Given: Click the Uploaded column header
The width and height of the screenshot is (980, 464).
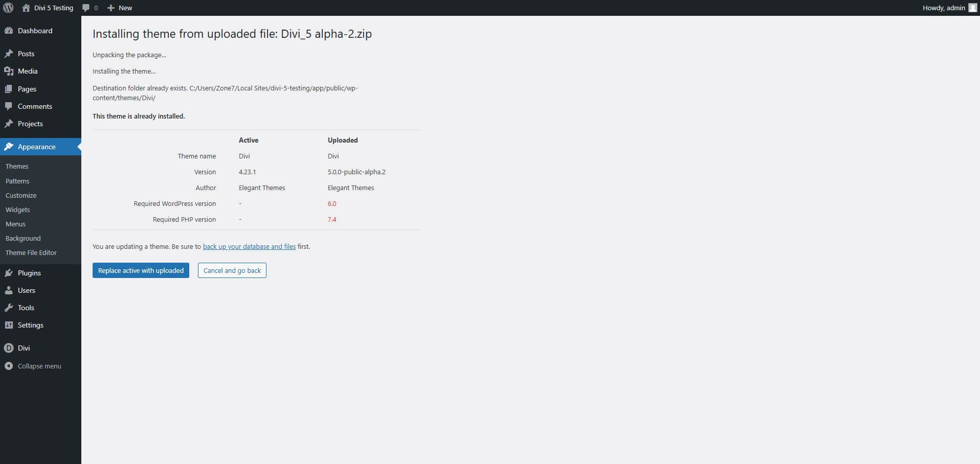Looking at the screenshot, I should pyautogui.click(x=343, y=140).
